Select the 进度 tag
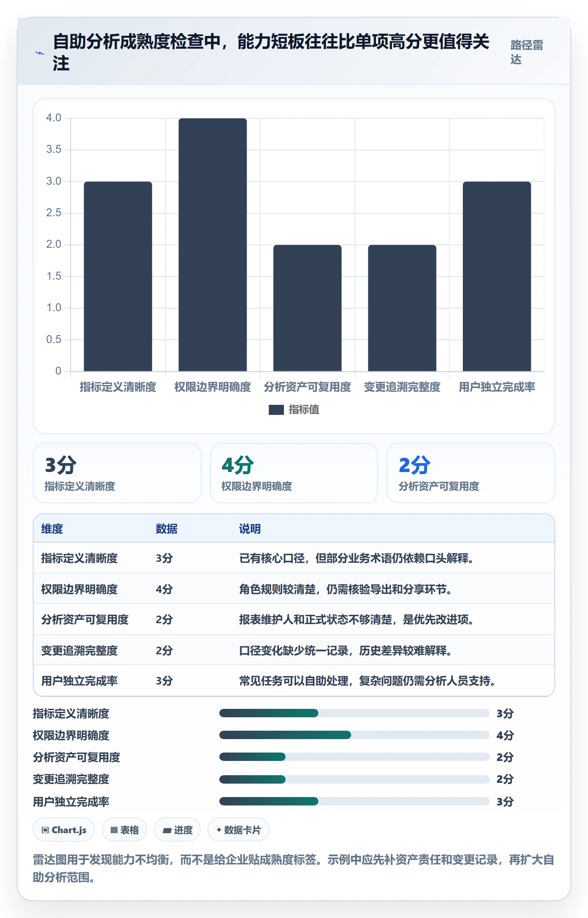Image resolution: width=588 pixels, height=918 pixels. click(x=177, y=830)
